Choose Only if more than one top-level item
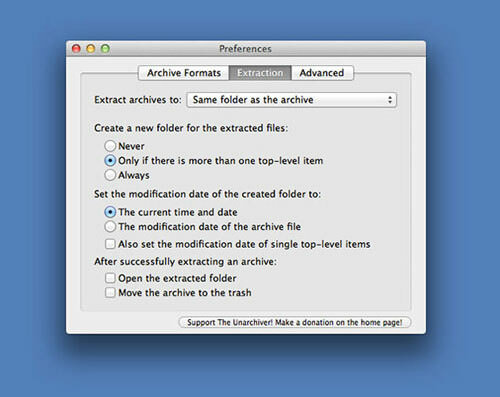 pyautogui.click(x=110, y=160)
